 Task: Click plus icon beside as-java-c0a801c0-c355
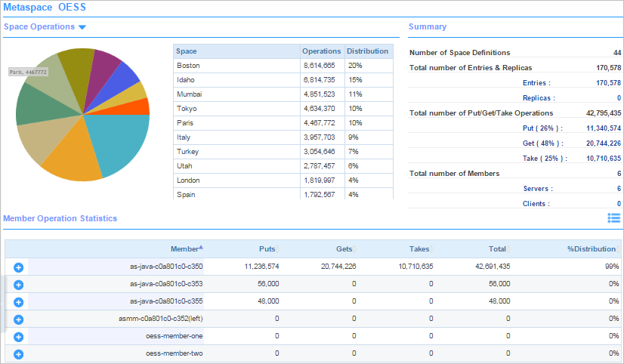point(19,301)
